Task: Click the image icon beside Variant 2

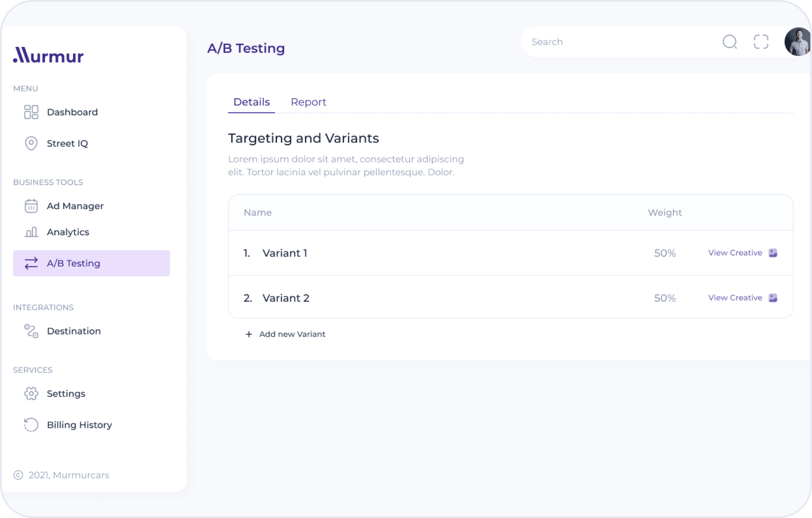Action: [773, 298]
